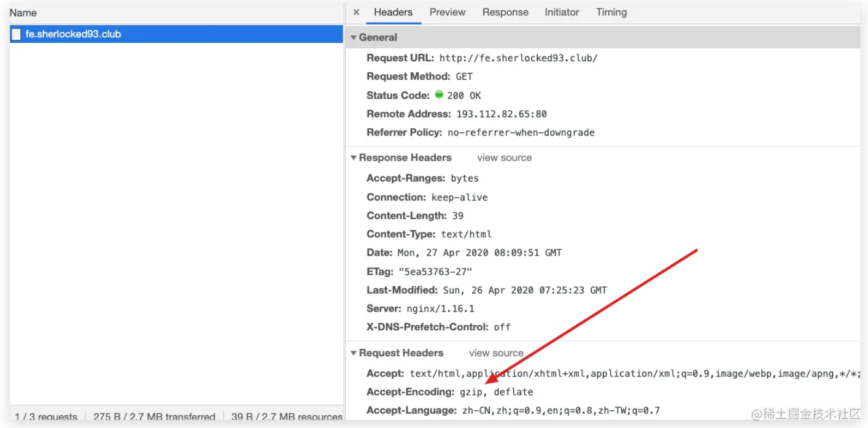Switch to the Initiator tab
Viewport: 868px width, 428px height.
coord(562,12)
